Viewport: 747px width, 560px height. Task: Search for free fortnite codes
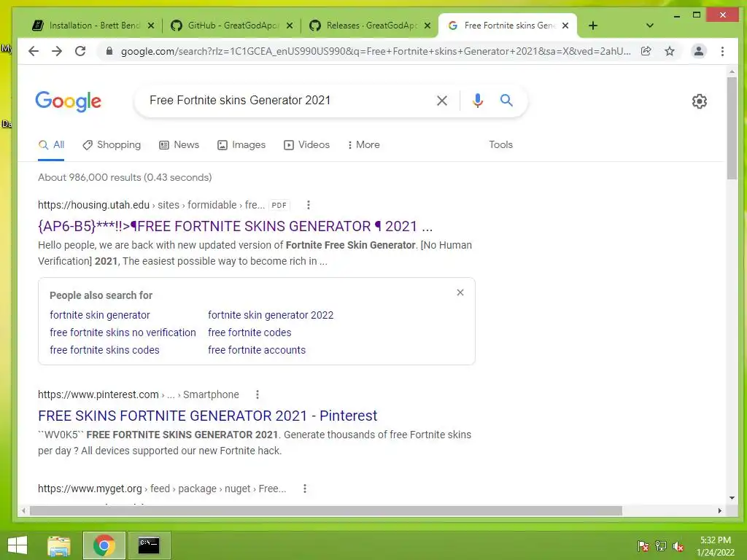(x=249, y=332)
